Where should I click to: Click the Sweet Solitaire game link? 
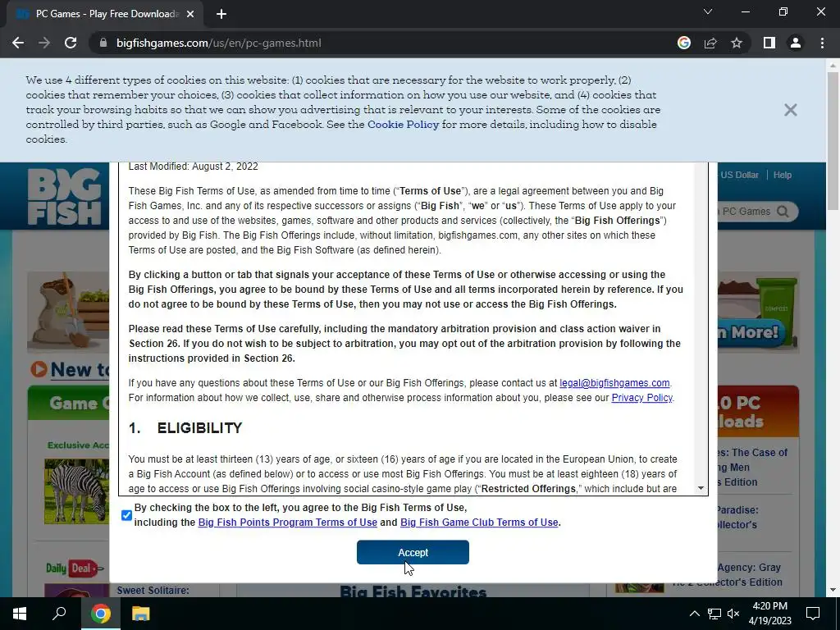[x=153, y=591]
